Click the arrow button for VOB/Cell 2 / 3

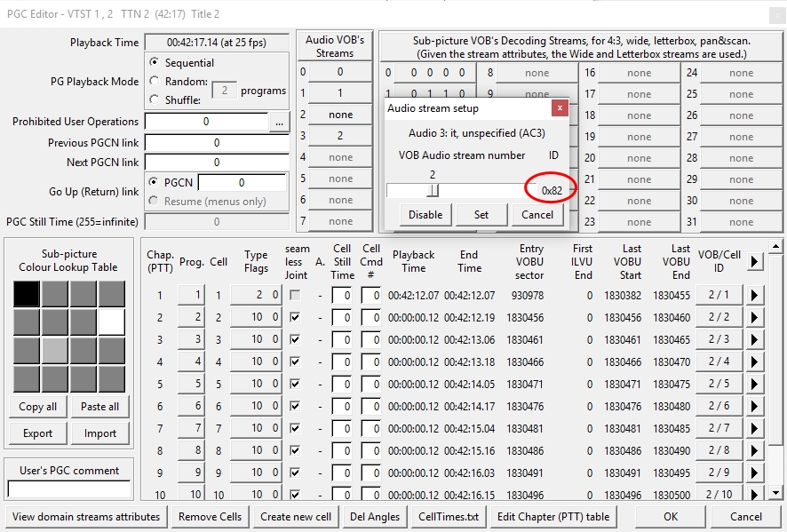(x=754, y=339)
